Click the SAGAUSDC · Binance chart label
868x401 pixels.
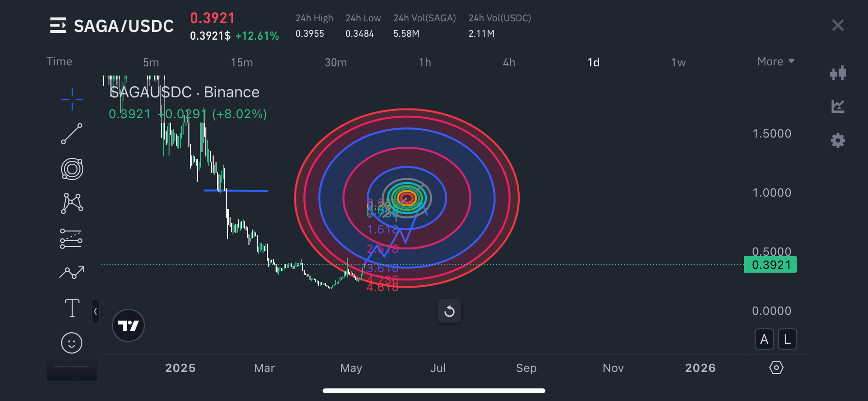point(185,92)
